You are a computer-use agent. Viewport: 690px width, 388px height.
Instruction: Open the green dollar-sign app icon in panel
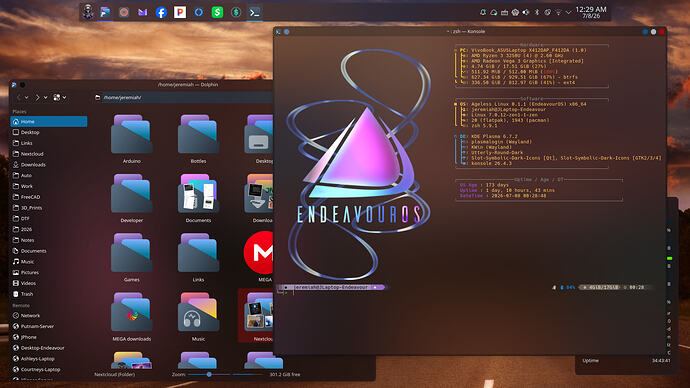tap(217, 12)
